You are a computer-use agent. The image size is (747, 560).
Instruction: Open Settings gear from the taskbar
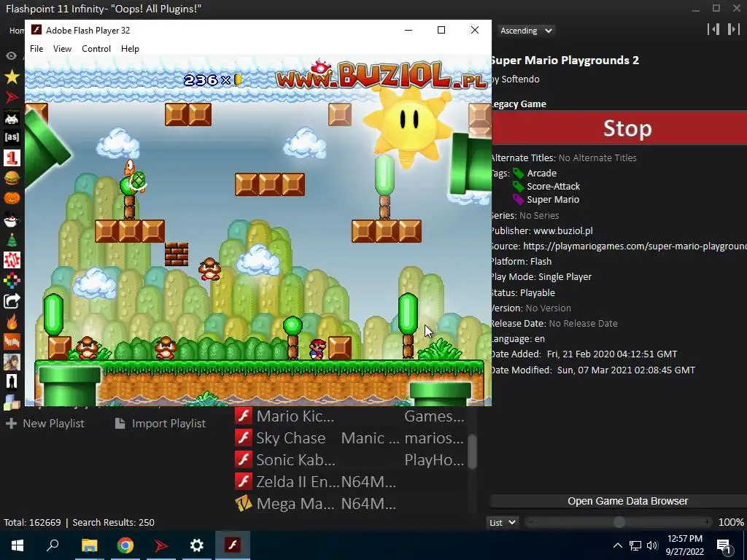tap(197, 545)
